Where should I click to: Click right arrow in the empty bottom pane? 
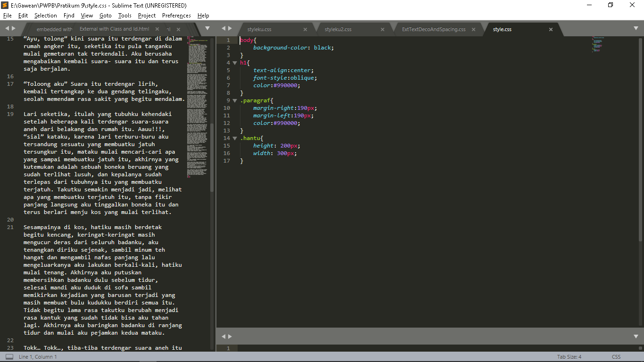coord(230,336)
